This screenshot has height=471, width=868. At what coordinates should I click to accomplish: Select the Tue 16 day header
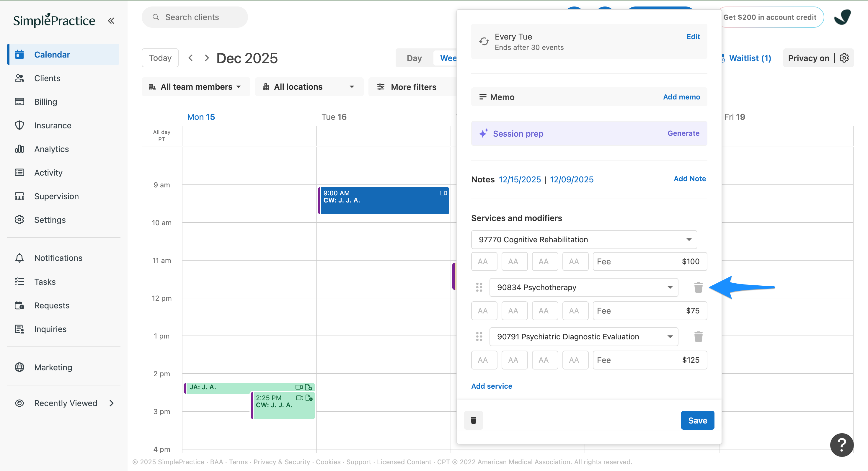(334, 117)
